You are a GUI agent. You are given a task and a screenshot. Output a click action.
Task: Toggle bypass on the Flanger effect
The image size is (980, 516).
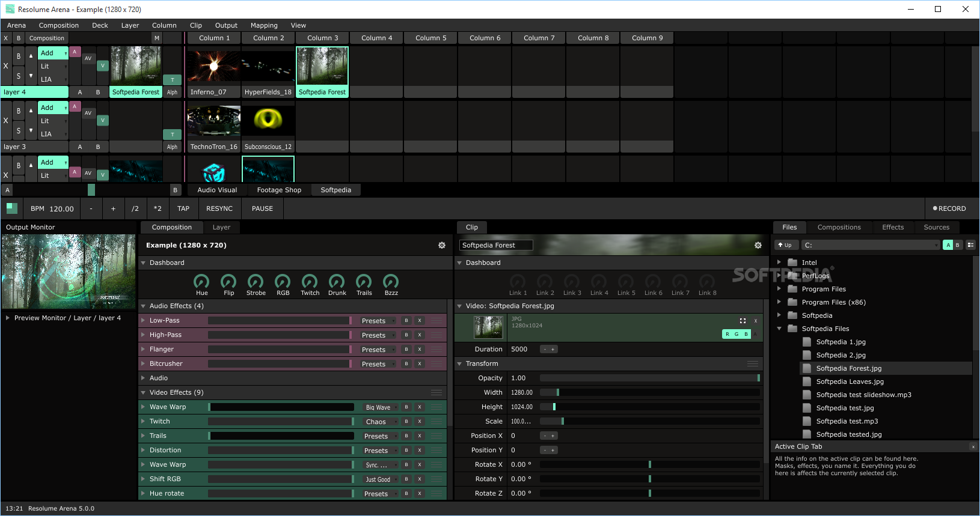406,350
